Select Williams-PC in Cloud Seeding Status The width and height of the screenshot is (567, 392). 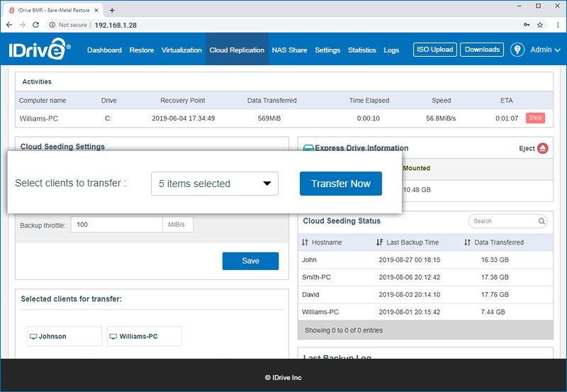point(425,312)
